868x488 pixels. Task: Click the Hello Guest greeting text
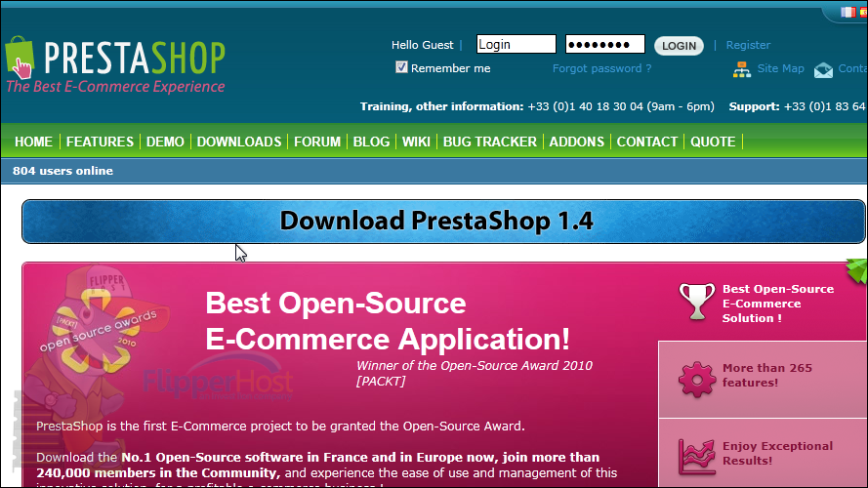click(422, 45)
